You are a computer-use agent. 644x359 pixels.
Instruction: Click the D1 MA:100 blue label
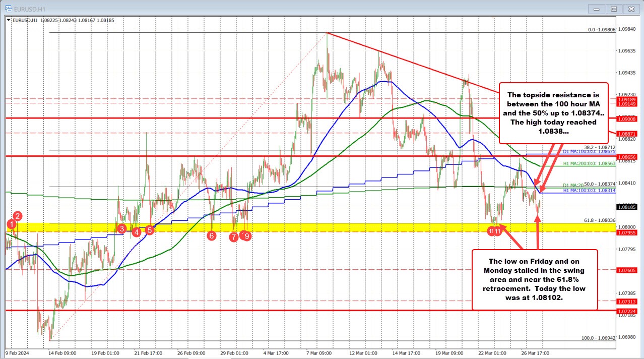click(589, 152)
